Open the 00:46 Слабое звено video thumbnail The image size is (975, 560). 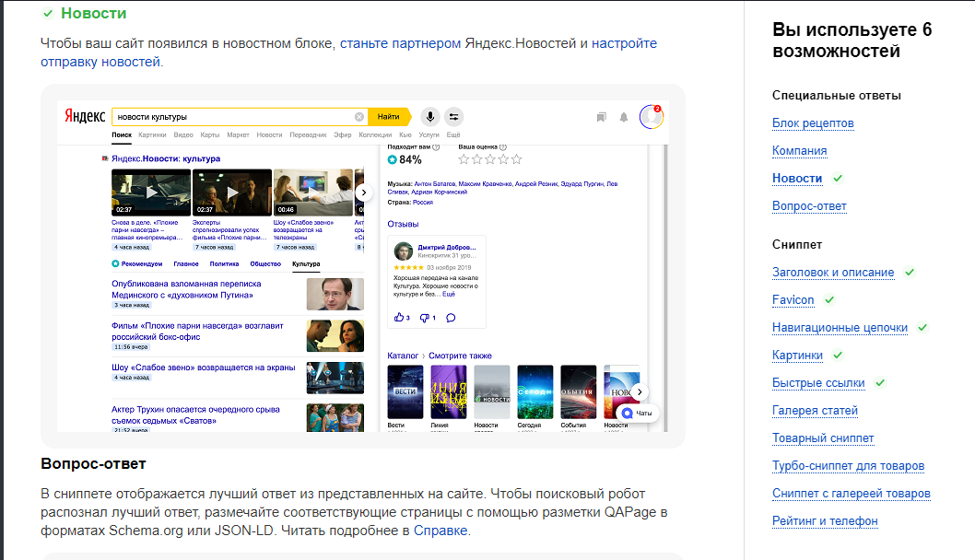(312, 192)
